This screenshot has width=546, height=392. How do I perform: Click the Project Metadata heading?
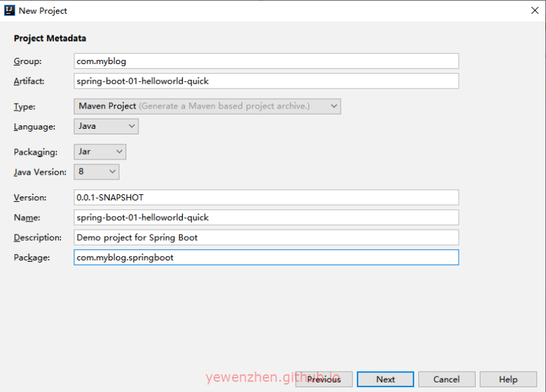tap(50, 38)
